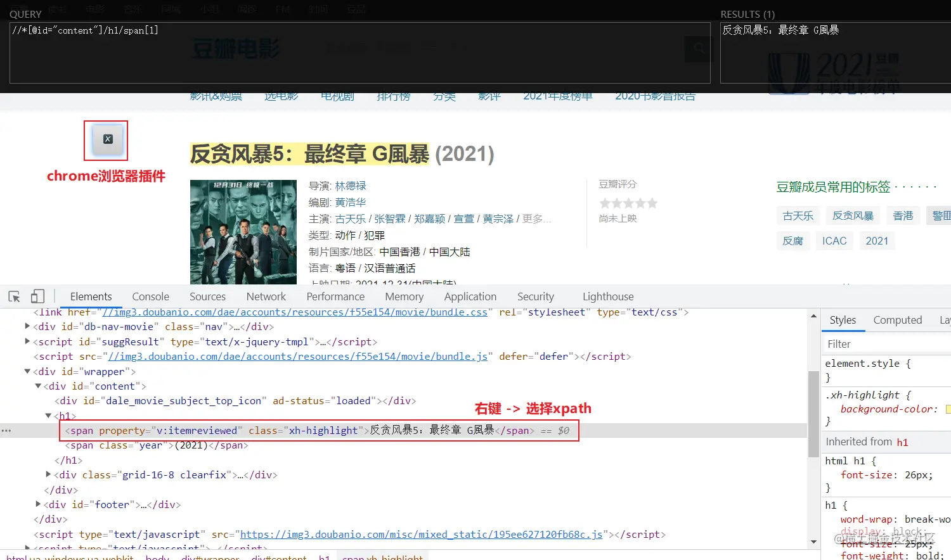Select the span class="year" row

tap(157, 445)
